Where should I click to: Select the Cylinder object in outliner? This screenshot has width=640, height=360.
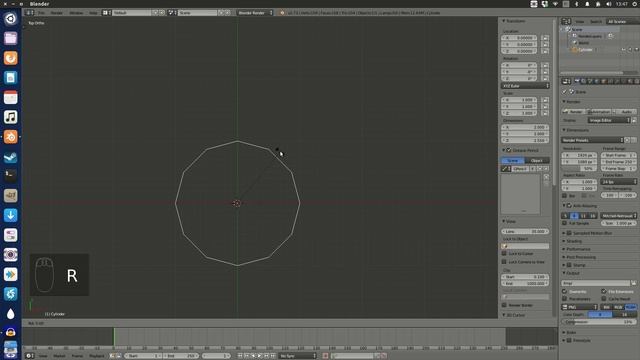[x=585, y=49]
